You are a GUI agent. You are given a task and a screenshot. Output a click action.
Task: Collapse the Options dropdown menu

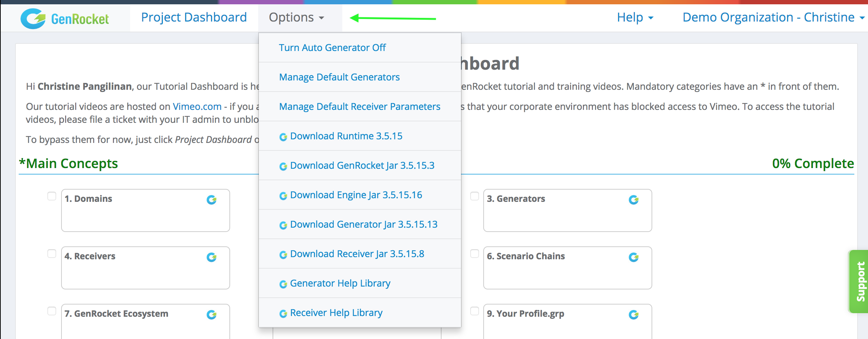pyautogui.click(x=297, y=18)
